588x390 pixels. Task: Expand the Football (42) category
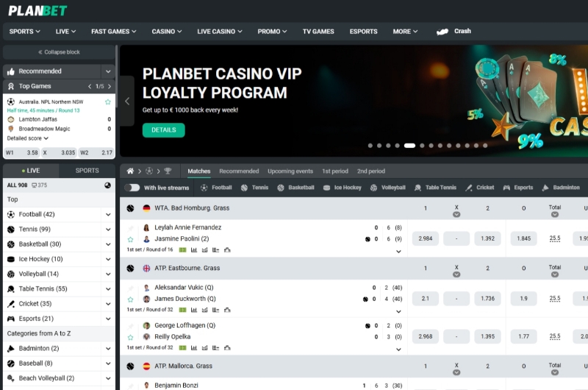pyautogui.click(x=108, y=214)
